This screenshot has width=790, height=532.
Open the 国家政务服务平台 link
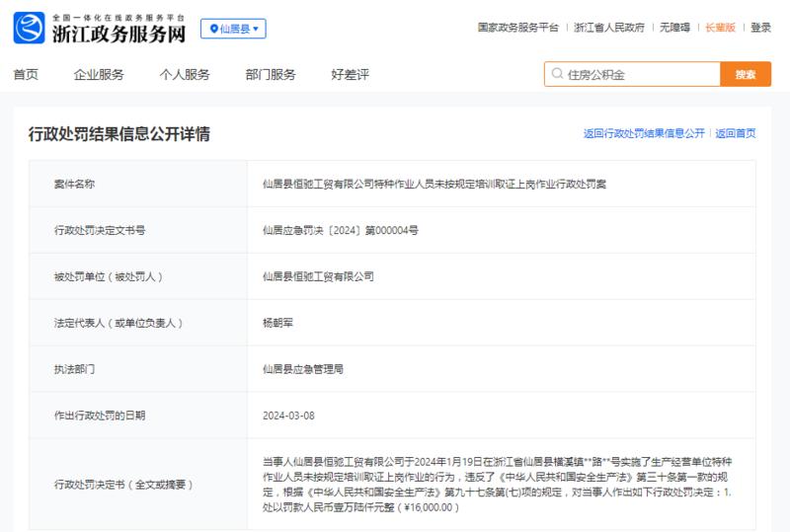(517, 28)
